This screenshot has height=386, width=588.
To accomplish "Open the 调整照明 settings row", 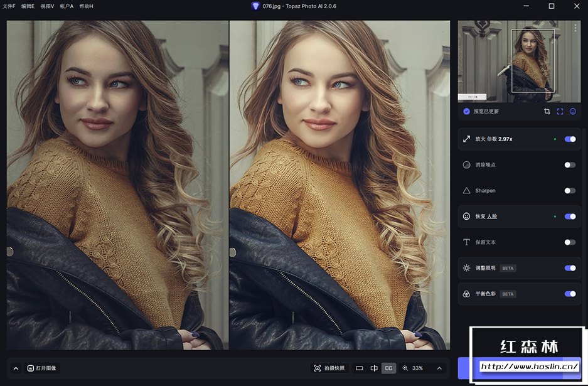I will tap(520, 268).
